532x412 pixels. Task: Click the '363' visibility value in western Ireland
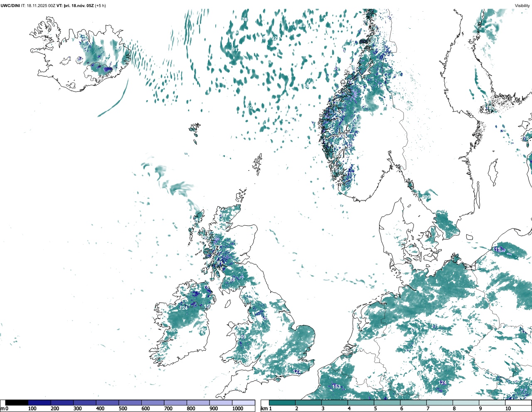(x=174, y=331)
